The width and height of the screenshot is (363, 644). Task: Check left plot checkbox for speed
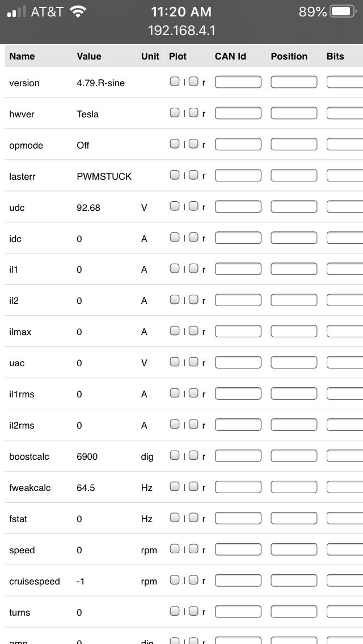pos(175,549)
